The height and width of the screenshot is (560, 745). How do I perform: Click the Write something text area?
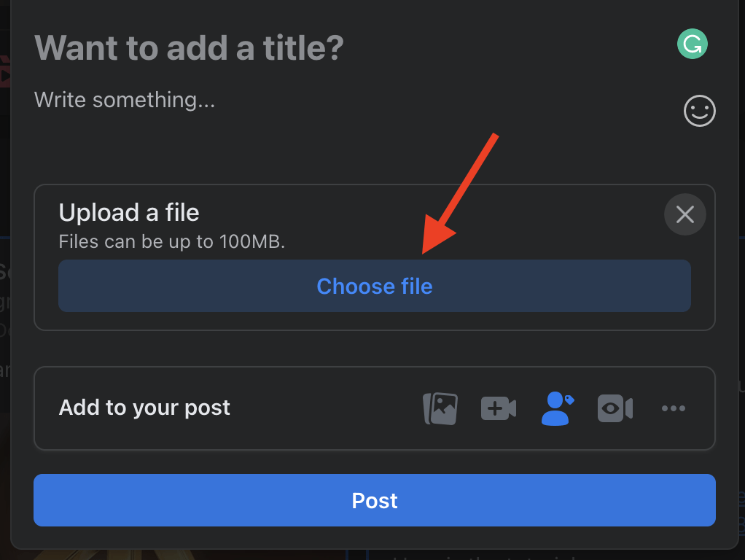pos(124,100)
